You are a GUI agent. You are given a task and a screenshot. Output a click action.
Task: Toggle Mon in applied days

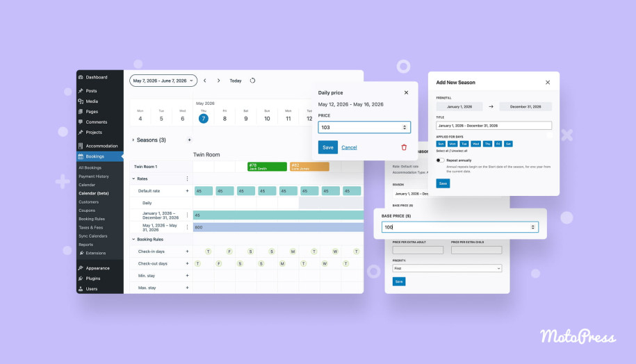coord(452,144)
